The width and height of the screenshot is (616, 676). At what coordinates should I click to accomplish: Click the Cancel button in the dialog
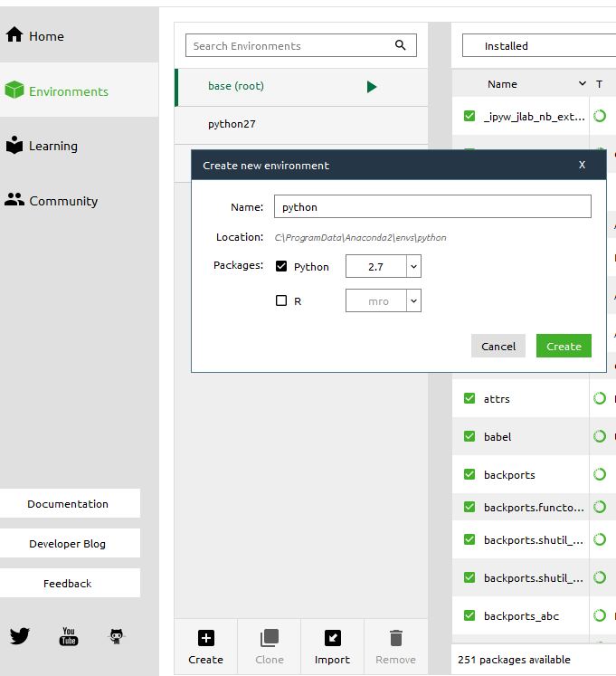click(x=498, y=346)
